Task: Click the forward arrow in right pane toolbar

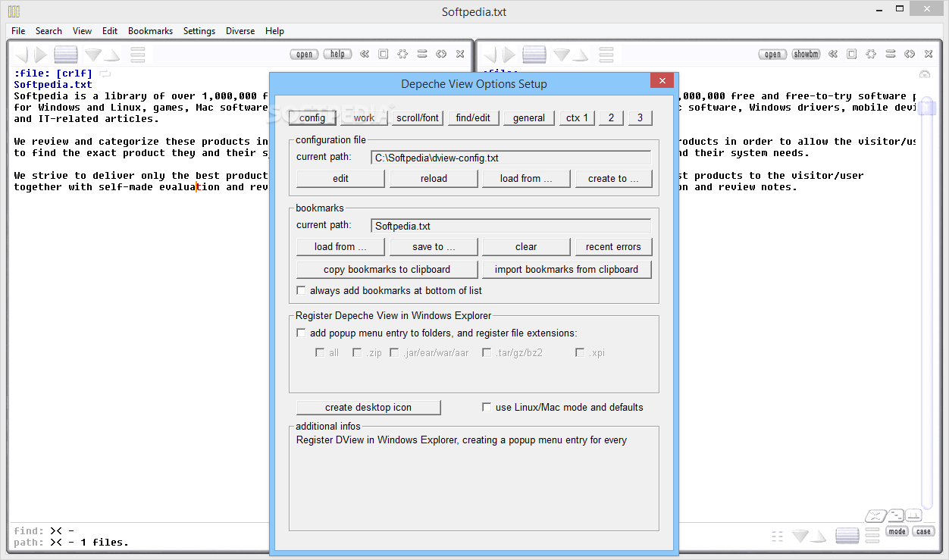Action: [509, 55]
